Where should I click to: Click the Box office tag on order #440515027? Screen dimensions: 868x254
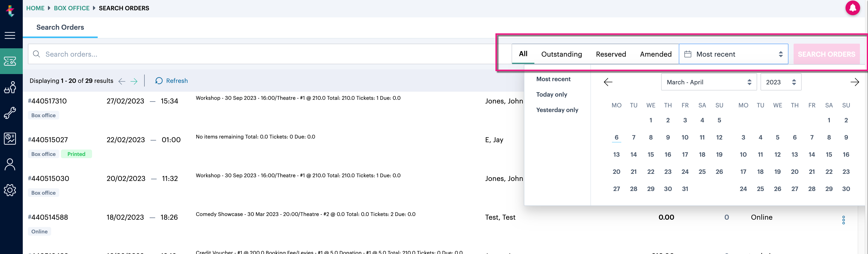pos(44,154)
